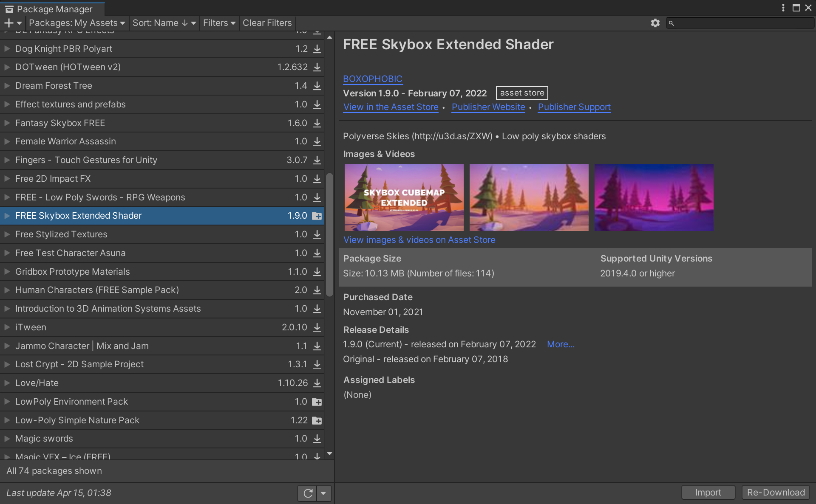Screen dimensions: 816x504
Task: Click the package list scroll up arrow
Action: (329, 37)
